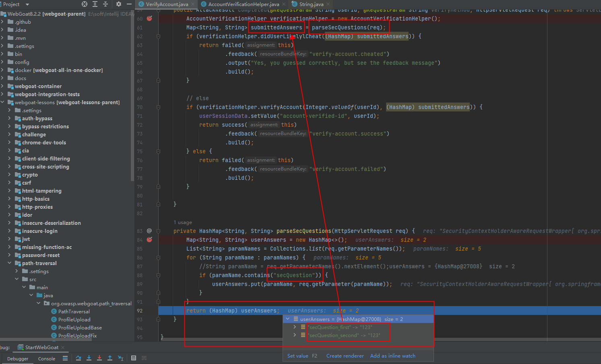Click the PathTraversal class icon

coord(54,311)
